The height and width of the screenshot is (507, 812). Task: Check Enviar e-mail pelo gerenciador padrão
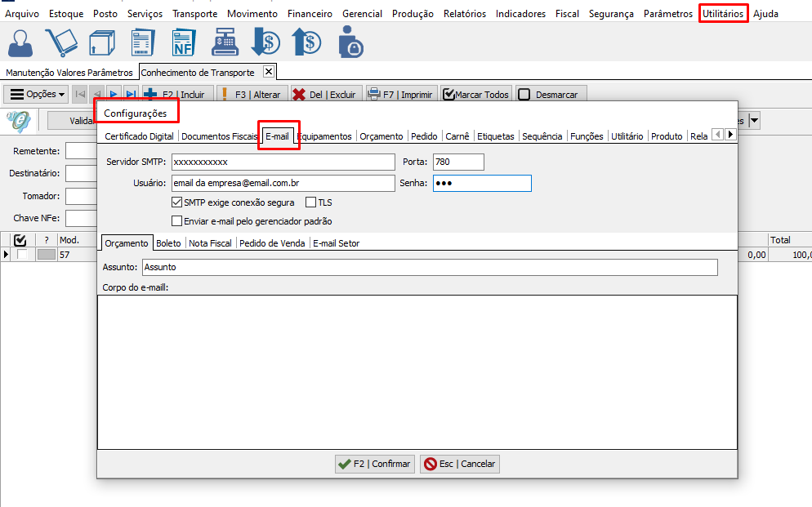177,221
